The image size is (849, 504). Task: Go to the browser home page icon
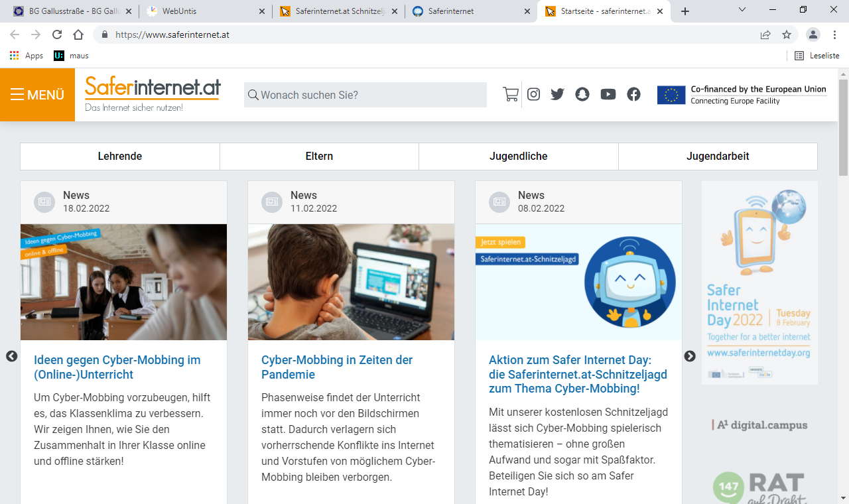(x=78, y=34)
